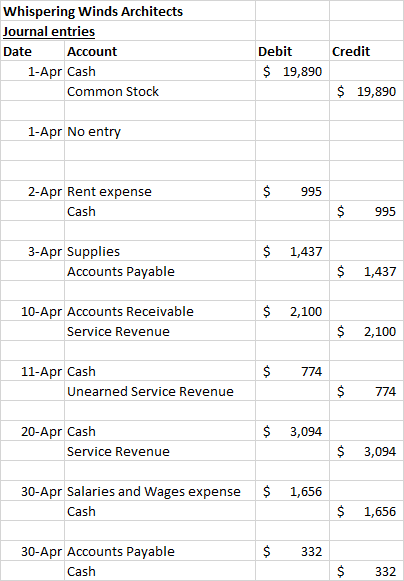Image resolution: width=404 pixels, height=581 pixels.
Task: Click the 3-Apr date cell
Action: click(32, 251)
